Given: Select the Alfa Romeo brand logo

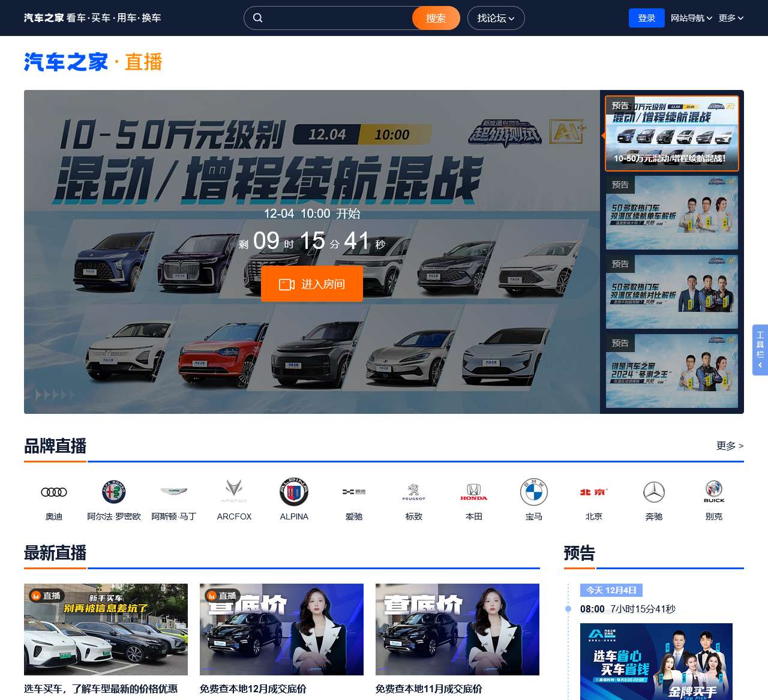Looking at the screenshot, I should click(x=114, y=492).
